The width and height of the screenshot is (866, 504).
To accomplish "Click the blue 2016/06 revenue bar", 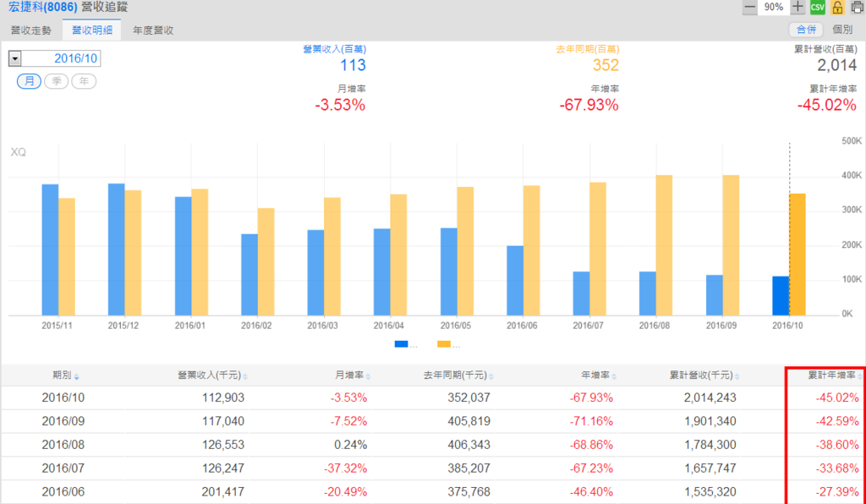I will point(515,281).
